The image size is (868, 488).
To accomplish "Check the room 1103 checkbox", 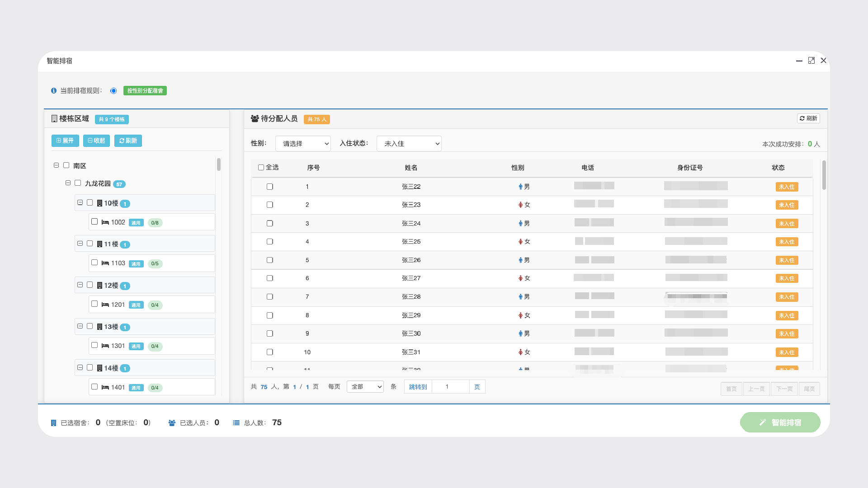I will [94, 263].
